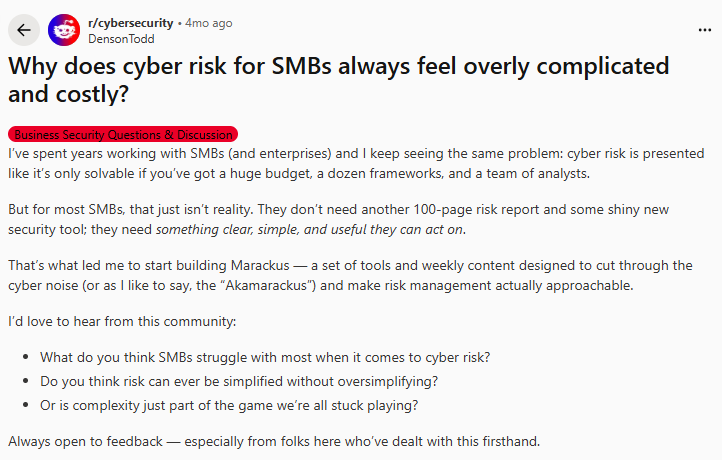Click the Business Security Questions & Discussion flair
Viewport: 722px width, 460px height.
click(x=123, y=134)
